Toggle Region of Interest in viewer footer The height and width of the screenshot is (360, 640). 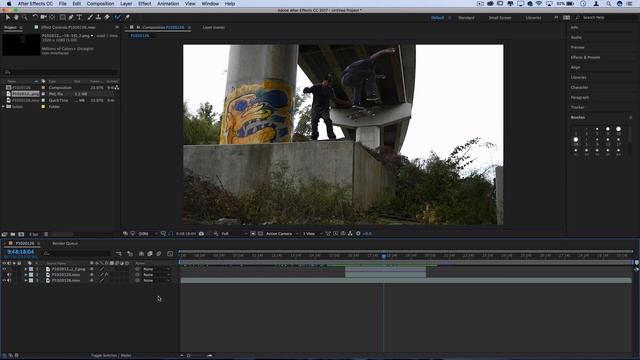tap(253, 234)
